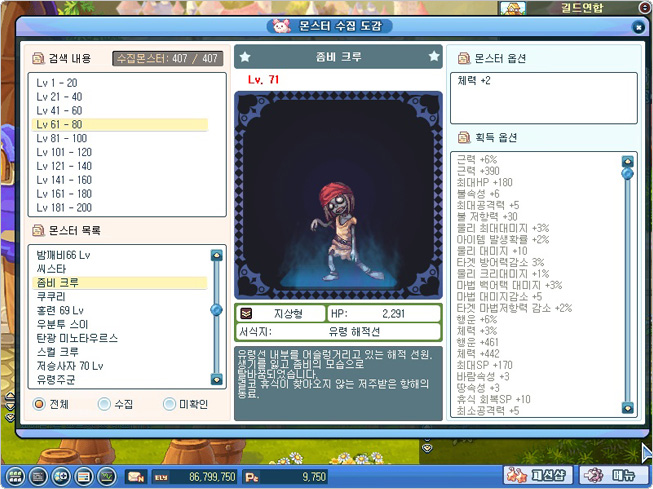Click the round button right of 길드연합

[x=643, y=8]
